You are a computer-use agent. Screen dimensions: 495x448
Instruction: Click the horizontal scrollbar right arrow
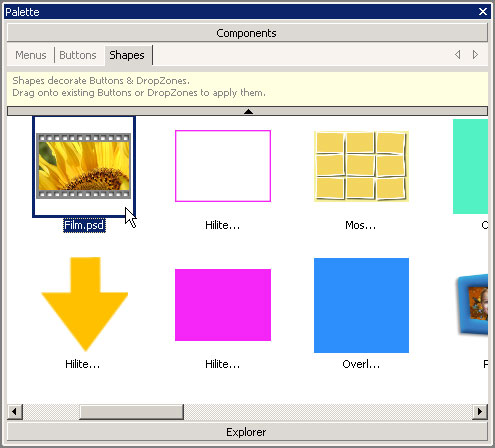[x=480, y=411]
